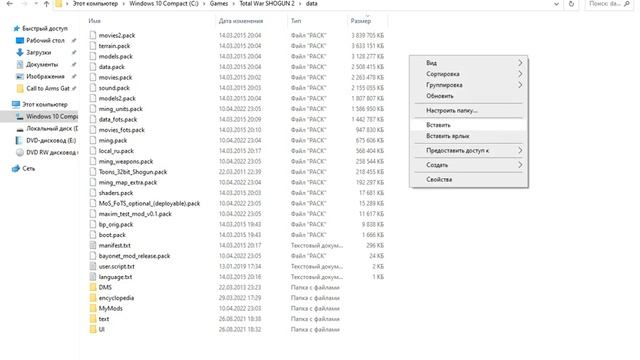Select the language.txt document icon
This screenshot has width=640, height=360.
point(93,277)
